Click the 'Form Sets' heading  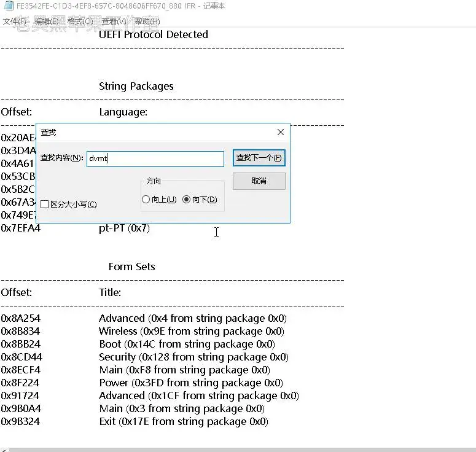132,267
